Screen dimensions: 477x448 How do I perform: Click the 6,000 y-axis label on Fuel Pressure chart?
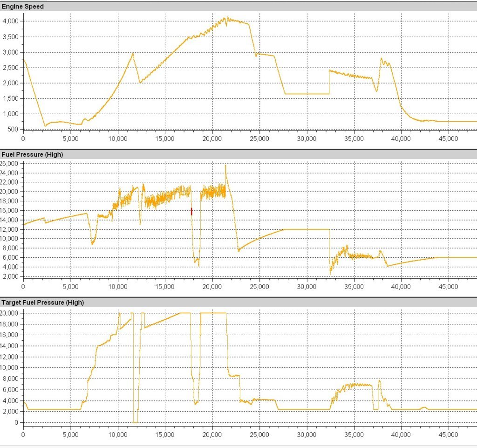10,258
